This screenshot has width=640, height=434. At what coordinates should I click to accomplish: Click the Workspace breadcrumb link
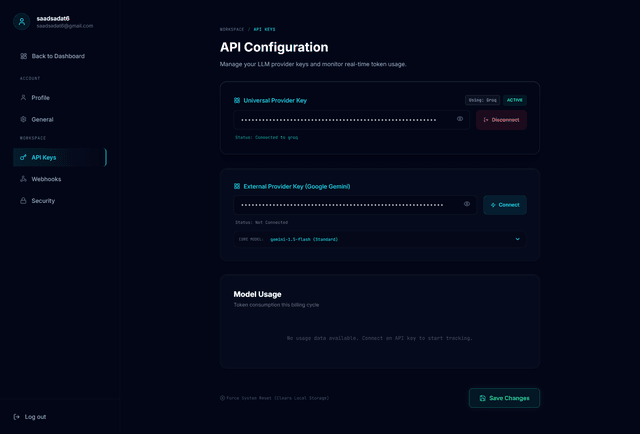point(231,30)
